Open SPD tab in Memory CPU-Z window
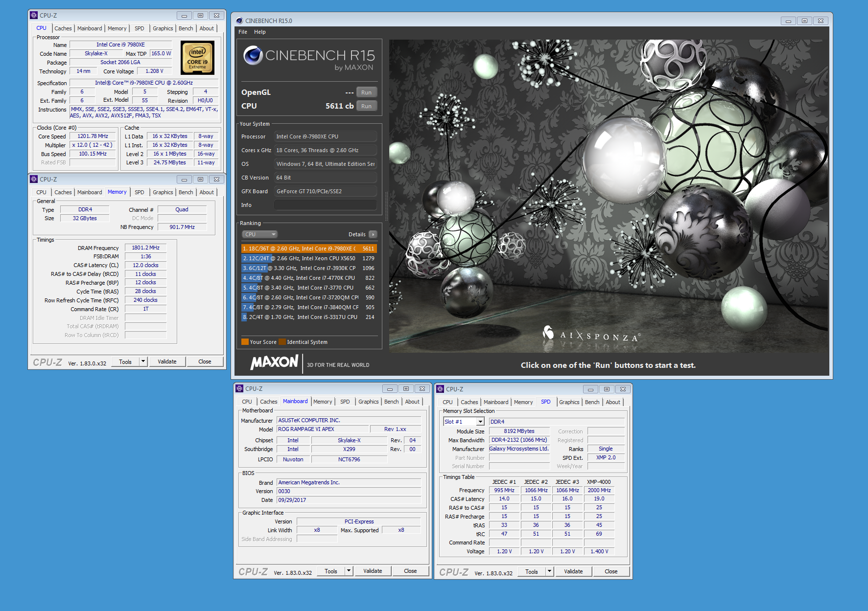 (x=140, y=192)
